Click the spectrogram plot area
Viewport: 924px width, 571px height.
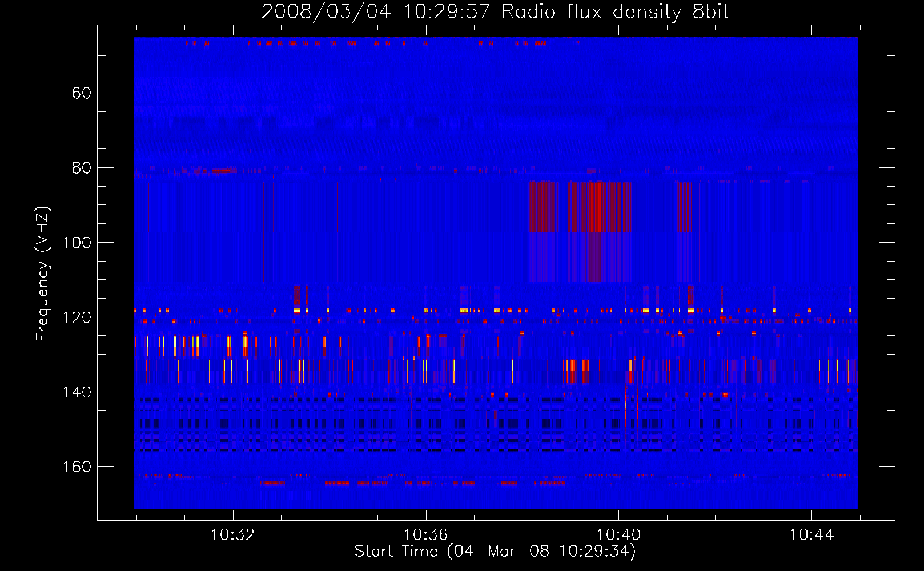click(496, 272)
